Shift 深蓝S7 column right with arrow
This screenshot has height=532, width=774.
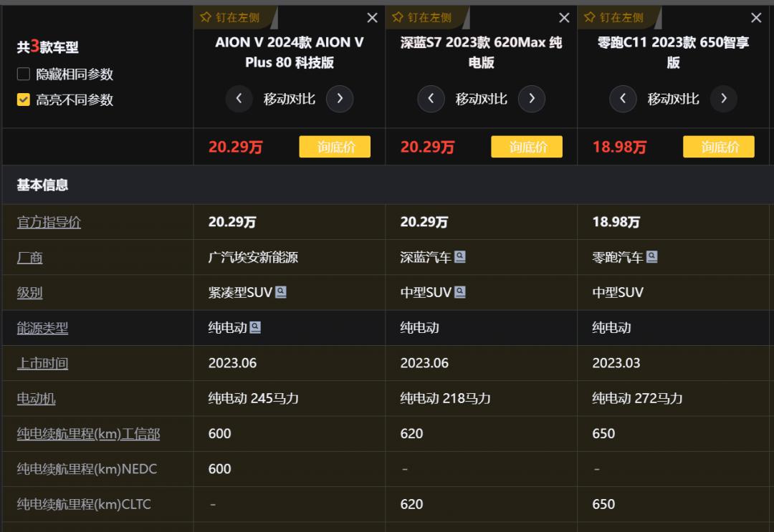[531, 99]
